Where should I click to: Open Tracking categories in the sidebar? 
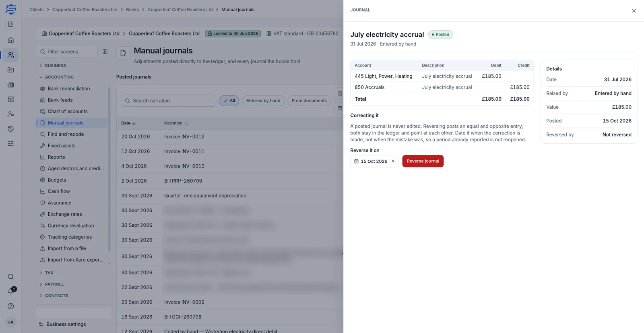72,237
